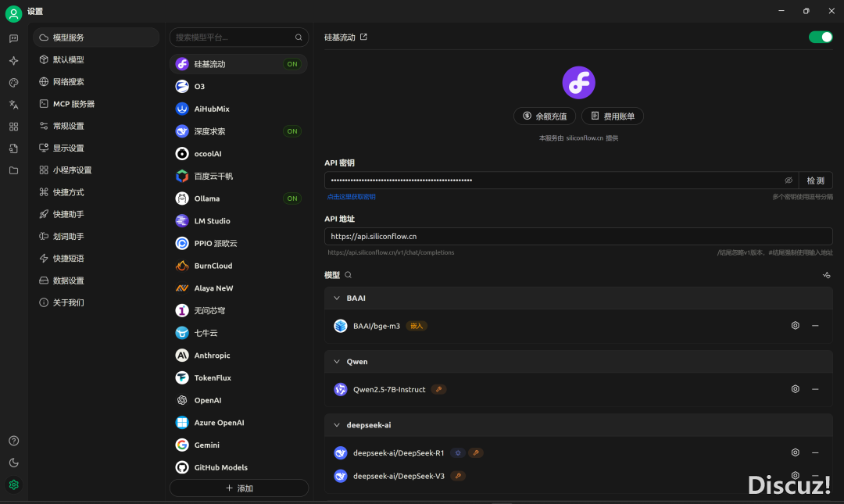Select 关于我们 settings menu item
This screenshot has width=844, height=504.
pyautogui.click(x=96, y=302)
